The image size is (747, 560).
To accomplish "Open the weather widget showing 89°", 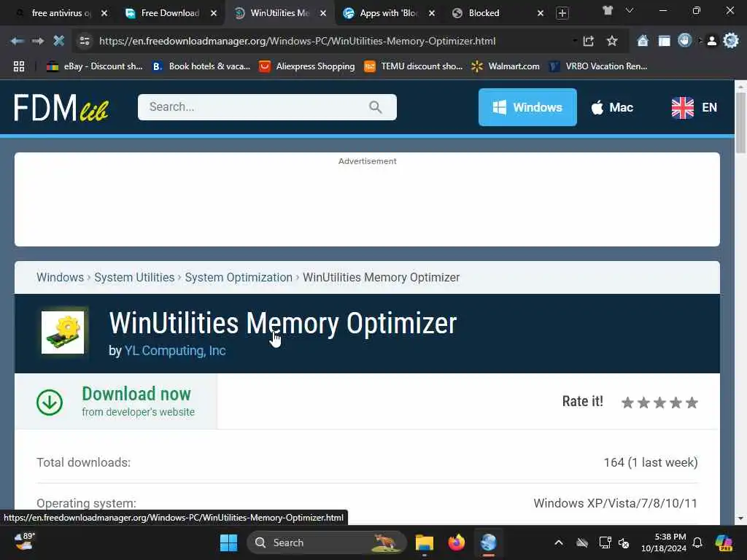I will [24, 542].
